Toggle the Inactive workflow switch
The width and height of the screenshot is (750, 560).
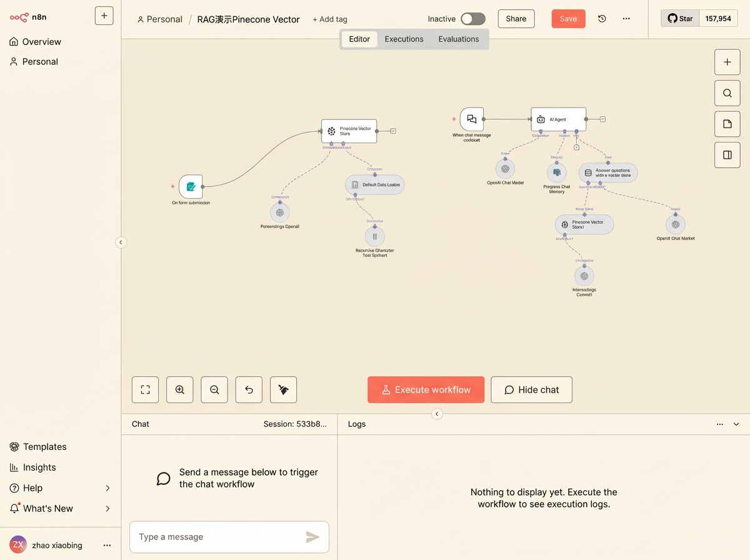tap(472, 19)
